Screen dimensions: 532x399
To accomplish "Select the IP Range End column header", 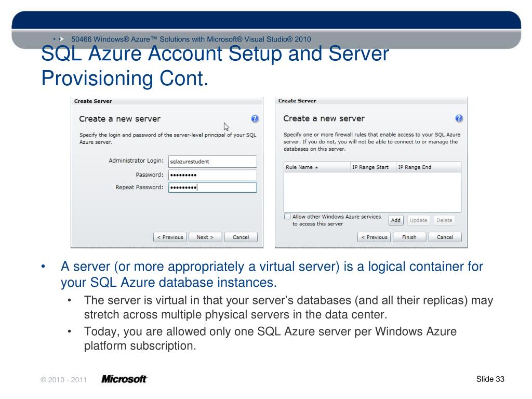I will pyautogui.click(x=429, y=167).
